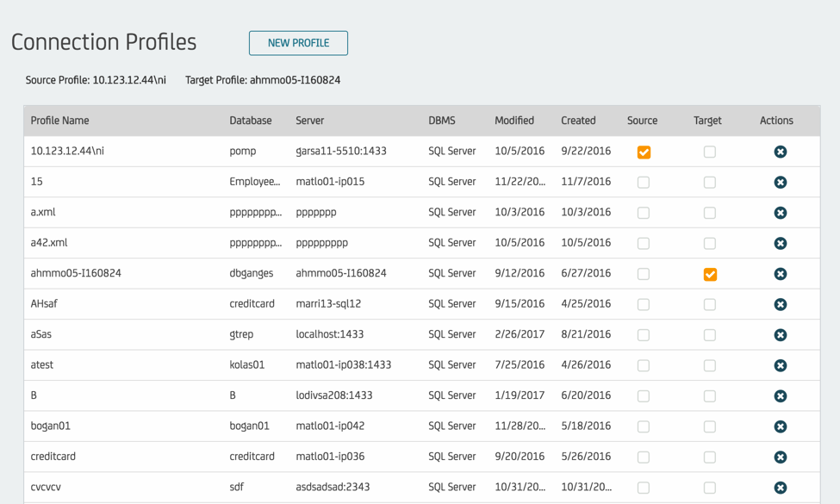Mark cvcvcv as Source profile
This screenshot has width=840, height=504.
click(644, 488)
